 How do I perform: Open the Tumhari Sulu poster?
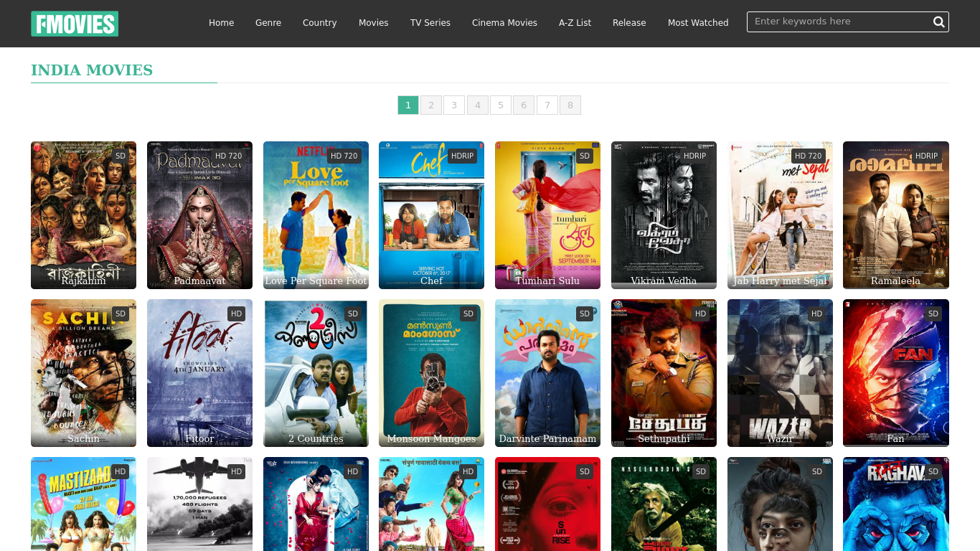click(547, 215)
